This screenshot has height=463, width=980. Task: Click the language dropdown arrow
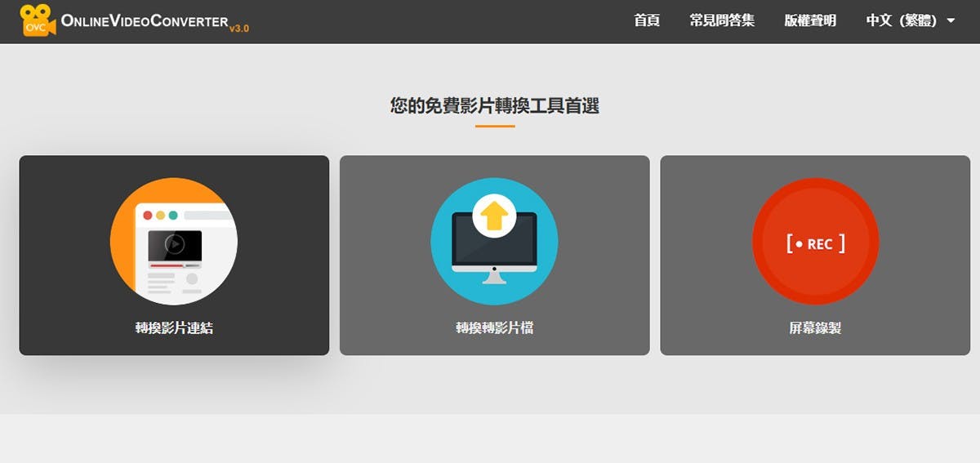point(951,21)
